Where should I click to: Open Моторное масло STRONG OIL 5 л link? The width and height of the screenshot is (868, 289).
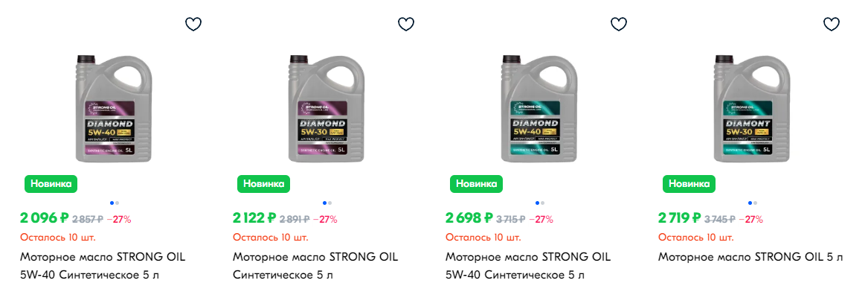pyautogui.click(x=750, y=258)
